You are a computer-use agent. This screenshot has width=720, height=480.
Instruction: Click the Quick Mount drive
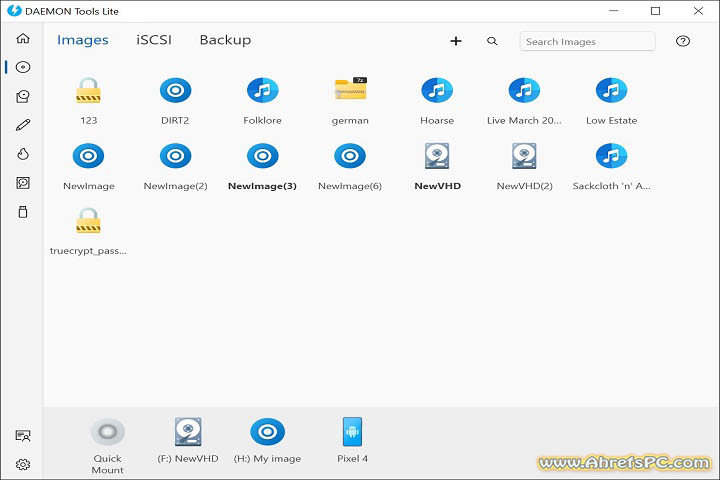point(107,432)
